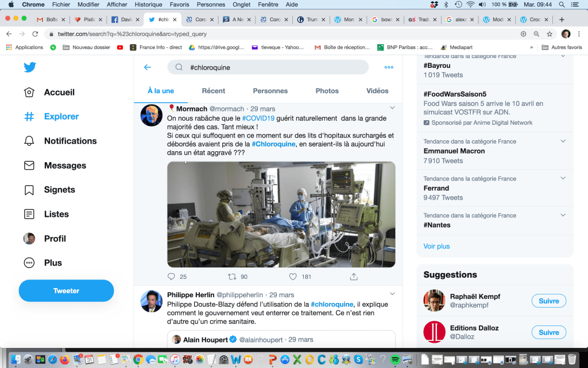
Task: Click the Twitter bird logo
Action: 30,67
